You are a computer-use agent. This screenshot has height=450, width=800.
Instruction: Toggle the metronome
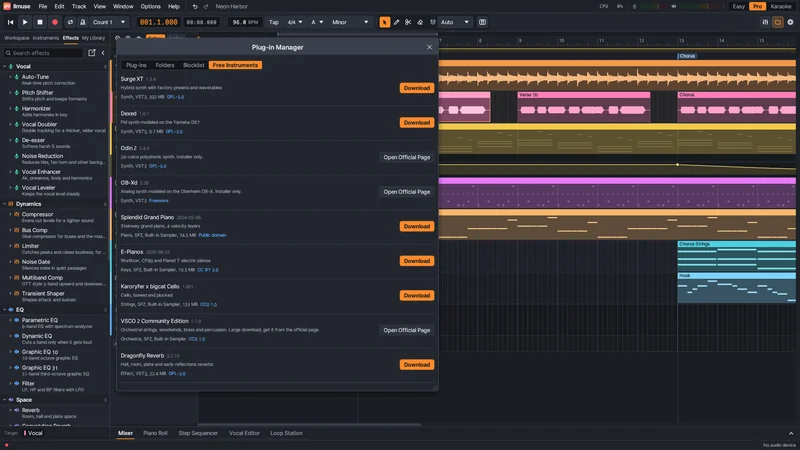point(82,22)
